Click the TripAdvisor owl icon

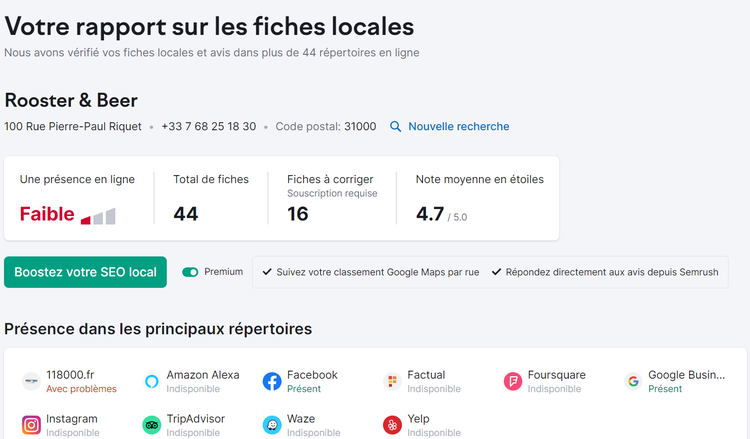tap(152, 425)
